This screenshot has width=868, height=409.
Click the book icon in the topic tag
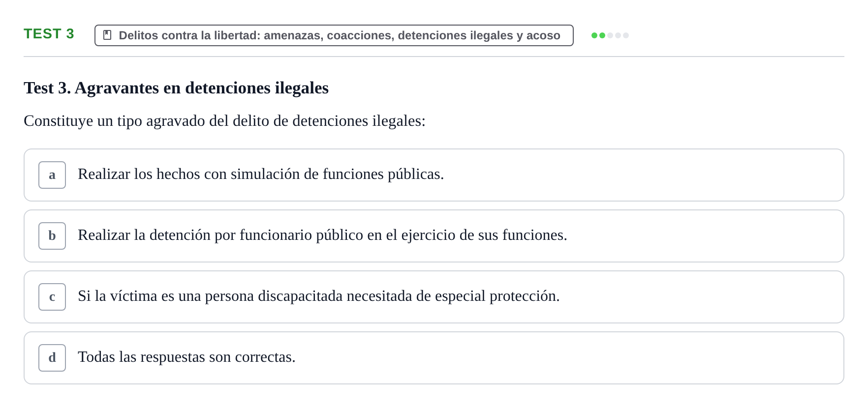point(107,35)
